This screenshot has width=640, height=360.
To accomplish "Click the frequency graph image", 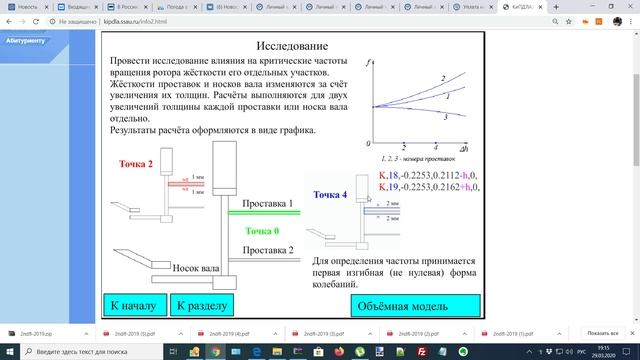I will click(x=417, y=109).
